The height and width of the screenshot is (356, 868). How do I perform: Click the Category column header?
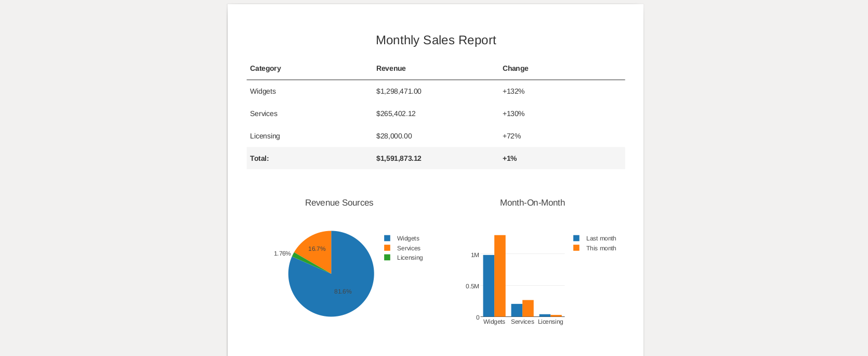coord(265,68)
